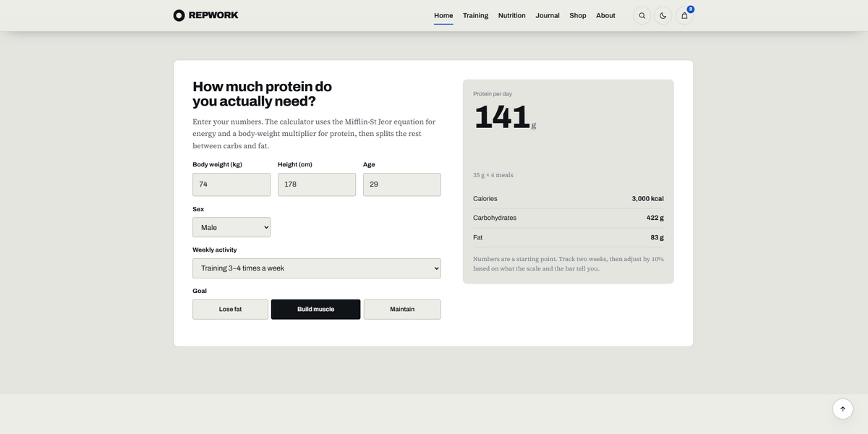Select the Maintain goal
The image size is (868, 434).
click(x=402, y=310)
